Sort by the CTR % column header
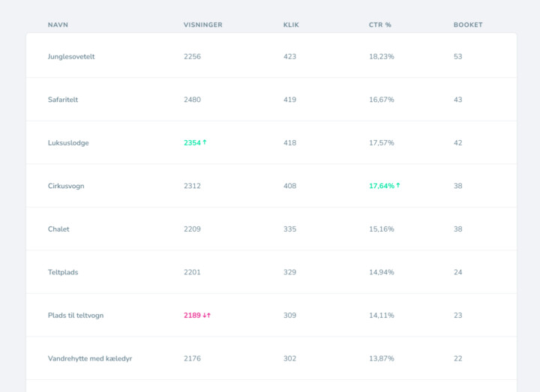 pyautogui.click(x=379, y=25)
